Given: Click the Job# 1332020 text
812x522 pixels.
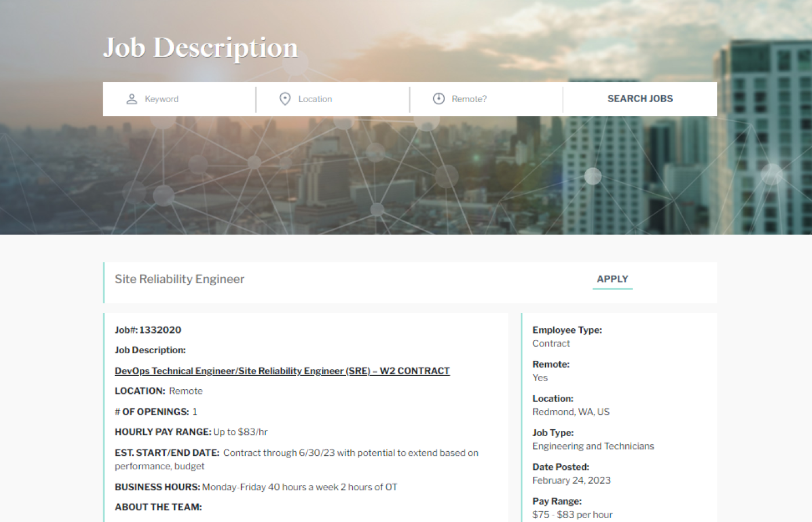Looking at the screenshot, I should [147, 329].
